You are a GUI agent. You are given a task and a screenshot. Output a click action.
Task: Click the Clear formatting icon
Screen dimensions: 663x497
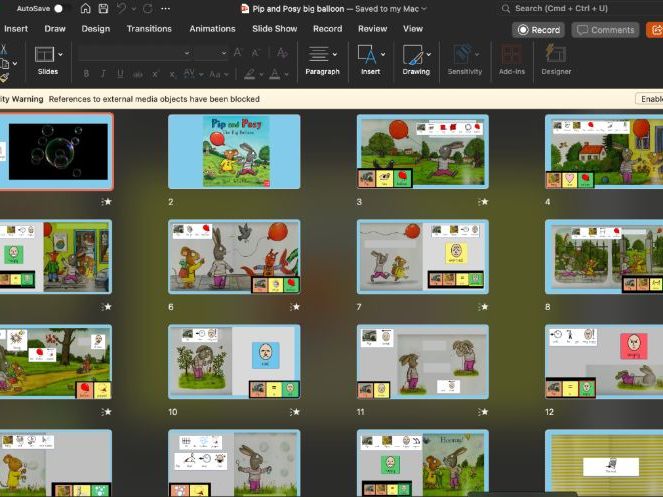[282, 52]
